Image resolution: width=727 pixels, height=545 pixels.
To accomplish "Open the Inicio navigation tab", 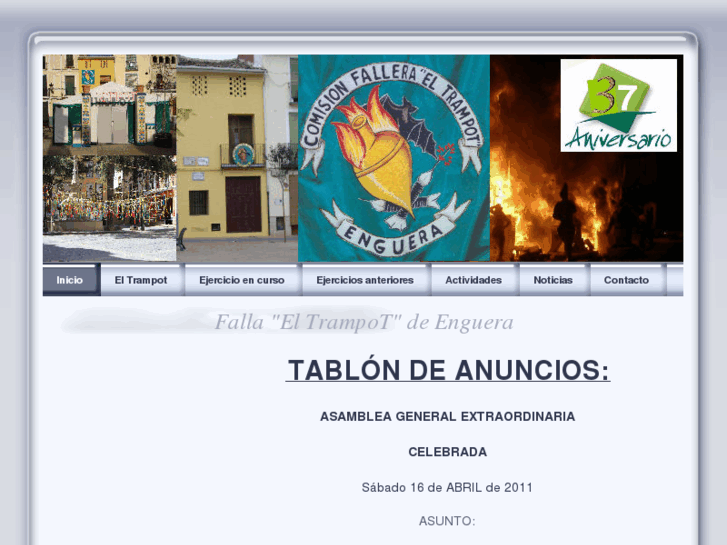I will tap(71, 280).
